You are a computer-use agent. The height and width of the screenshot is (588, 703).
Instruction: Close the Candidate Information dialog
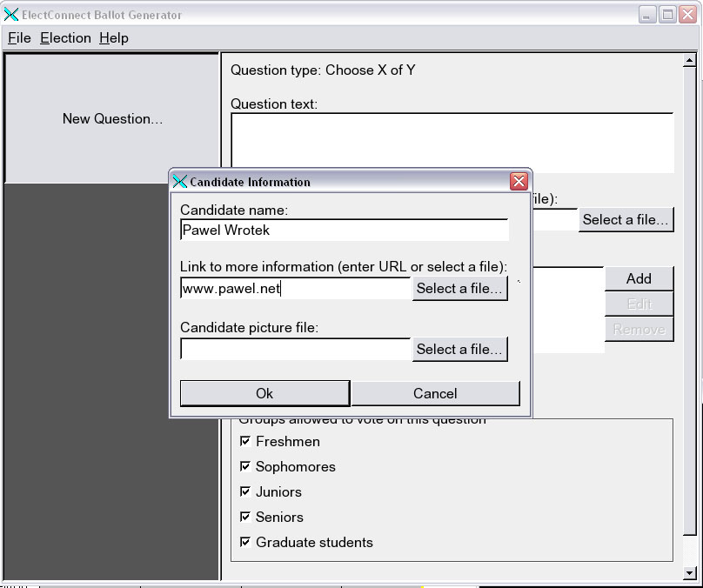[x=519, y=182]
